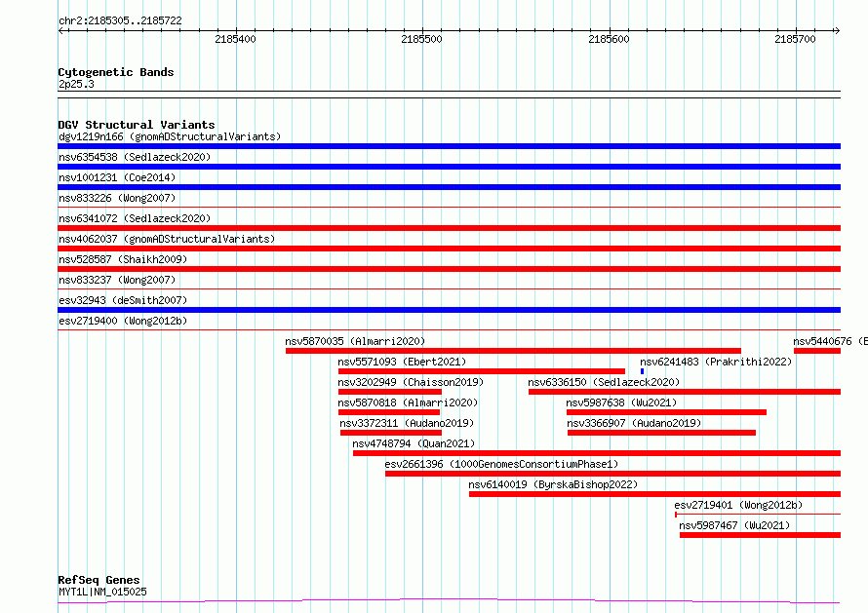Click the blue bar under dgv1219n166
The image size is (868, 613).
[449, 146]
